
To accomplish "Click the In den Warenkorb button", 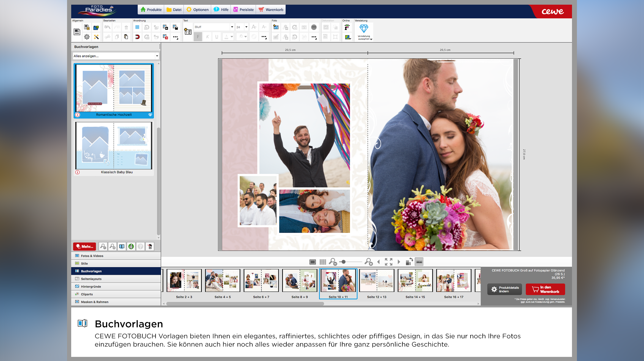I will point(545,289).
